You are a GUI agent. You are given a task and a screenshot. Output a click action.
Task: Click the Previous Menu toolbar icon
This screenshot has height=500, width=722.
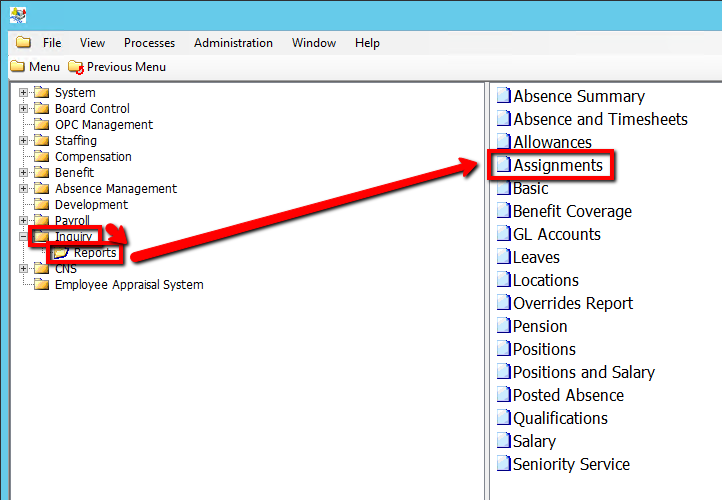(x=76, y=67)
